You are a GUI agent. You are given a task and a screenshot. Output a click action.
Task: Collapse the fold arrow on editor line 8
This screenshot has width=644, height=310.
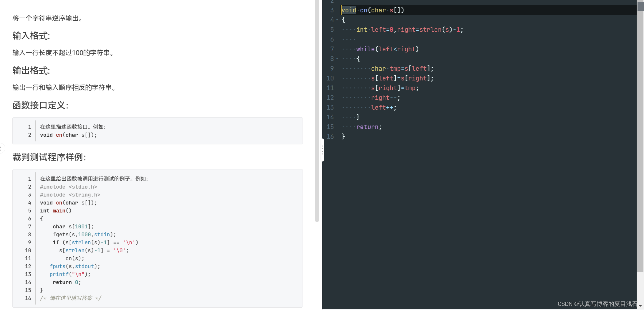337,59
